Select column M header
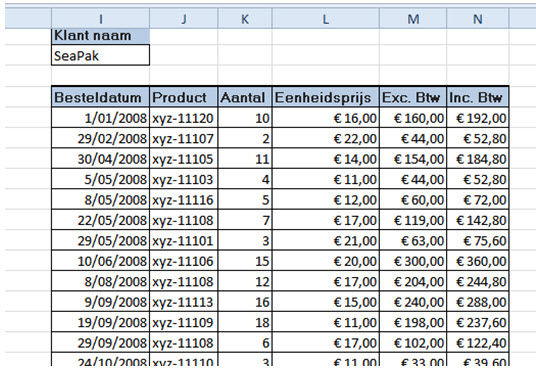The height and width of the screenshot is (371, 536). [x=413, y=19]
